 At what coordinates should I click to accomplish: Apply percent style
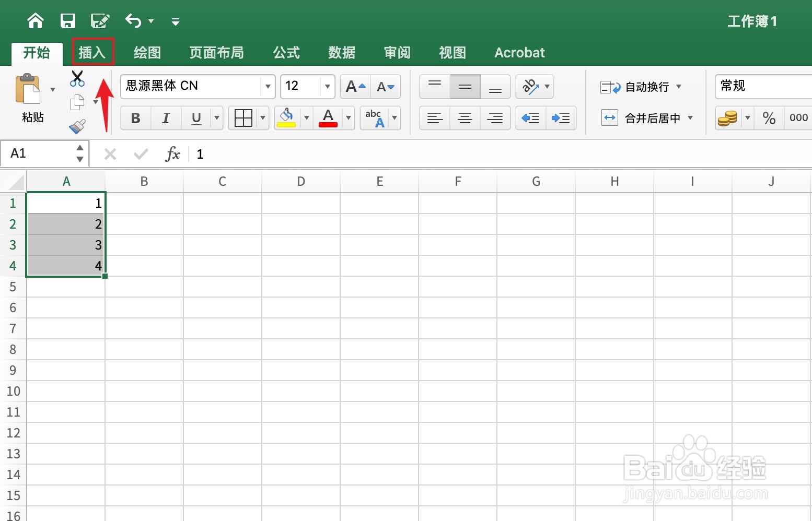pos(769,118)
